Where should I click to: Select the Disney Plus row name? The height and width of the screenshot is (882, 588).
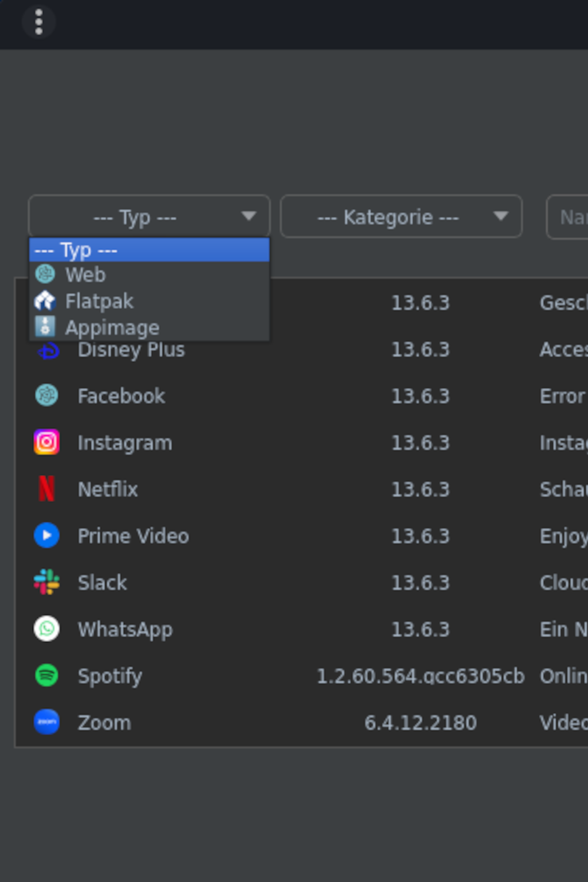[x=131, y=350]
